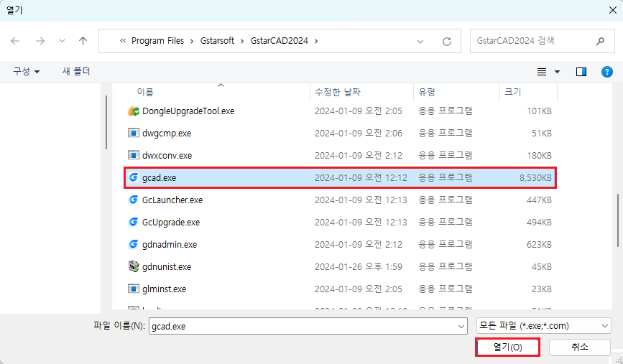Toggle the preview pane
Screen dimensions: 623x364
pos(581,72)
